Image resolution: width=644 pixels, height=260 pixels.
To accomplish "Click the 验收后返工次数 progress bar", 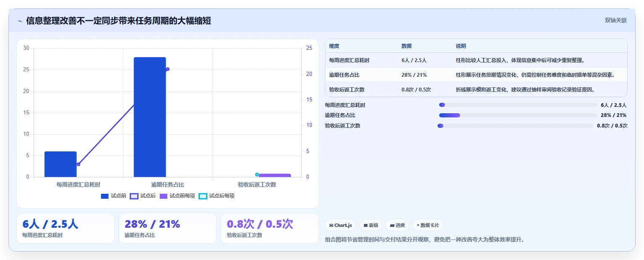I will 516,126.
